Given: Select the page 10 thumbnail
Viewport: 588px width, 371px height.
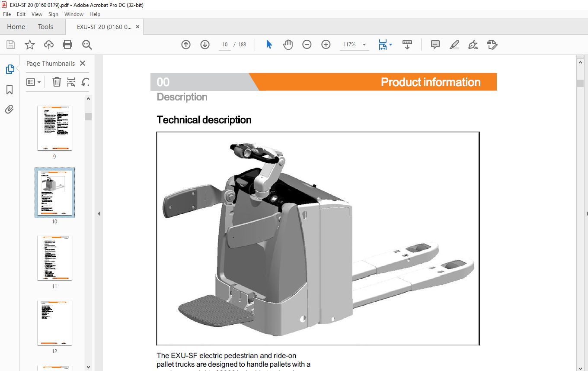Looking at the screenshot, I should point(54,193).
